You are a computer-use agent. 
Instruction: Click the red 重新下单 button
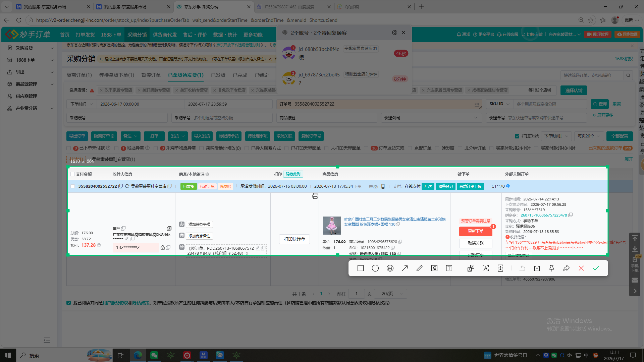pyautogui.click(x=476, y=231)
